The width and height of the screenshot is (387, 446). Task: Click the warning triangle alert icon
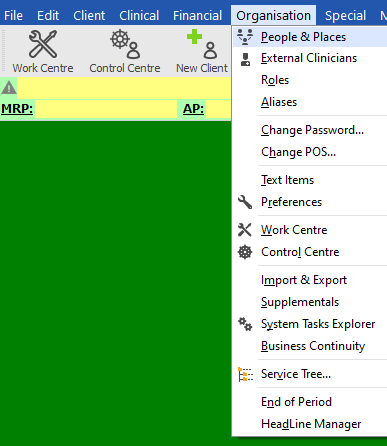click(x=9, y=88)
